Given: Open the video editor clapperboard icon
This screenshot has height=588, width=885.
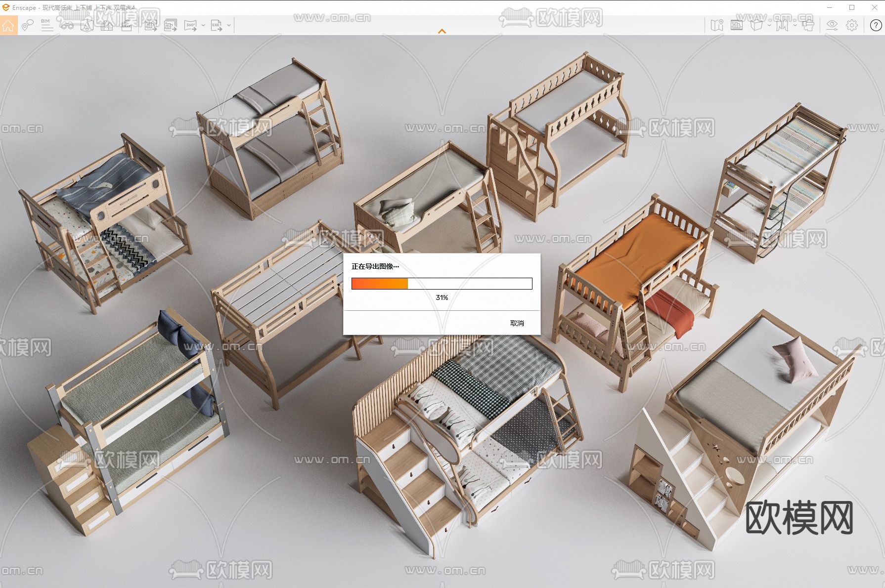Looking at the screenshot, I should tap(127, 25).
